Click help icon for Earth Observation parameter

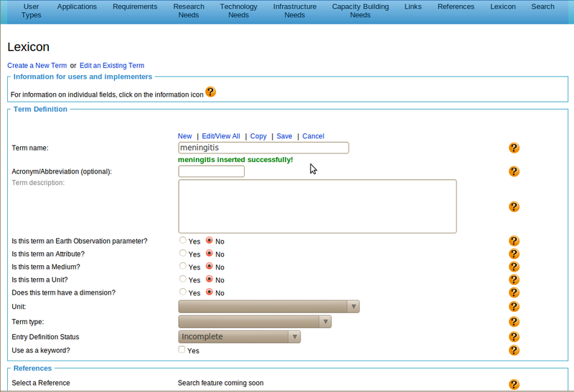[514, 242]
